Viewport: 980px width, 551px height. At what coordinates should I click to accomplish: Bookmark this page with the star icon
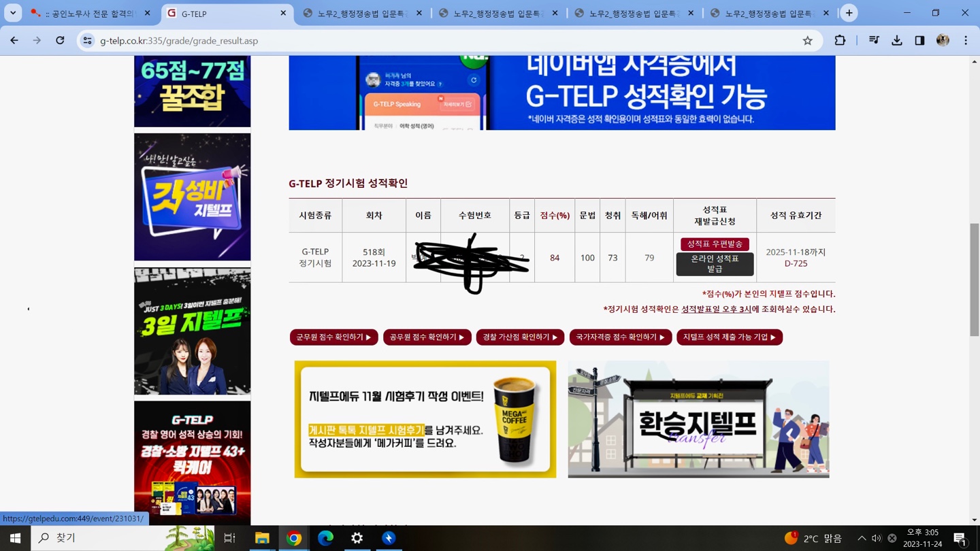[x=807, y=41]
